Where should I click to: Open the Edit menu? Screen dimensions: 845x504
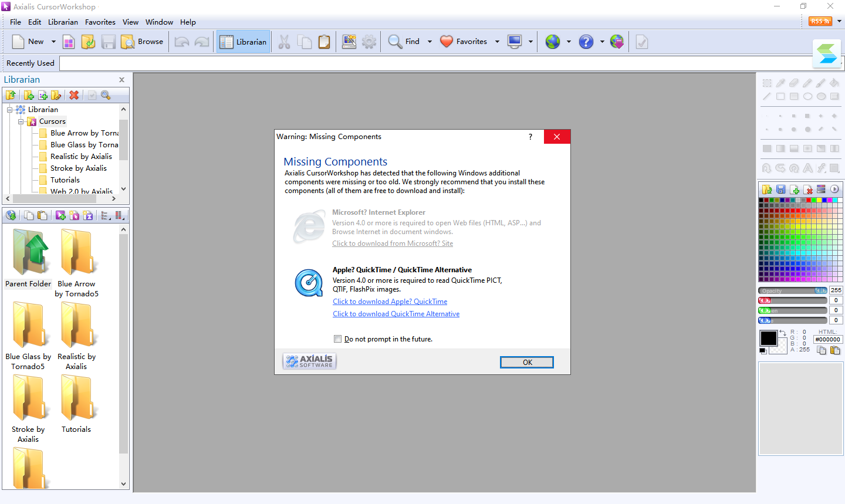pyautogui.click(x=35, y=22)
